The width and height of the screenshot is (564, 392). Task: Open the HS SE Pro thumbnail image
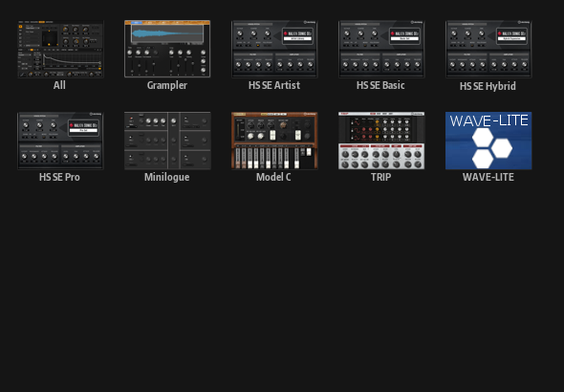tap(60, 141)
